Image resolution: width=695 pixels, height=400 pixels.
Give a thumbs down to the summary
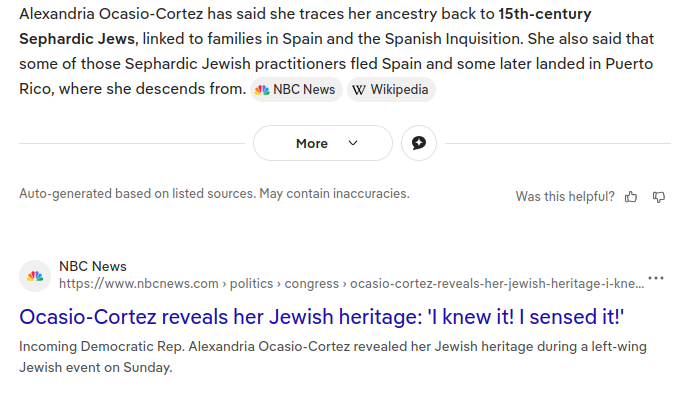[659, 196]
